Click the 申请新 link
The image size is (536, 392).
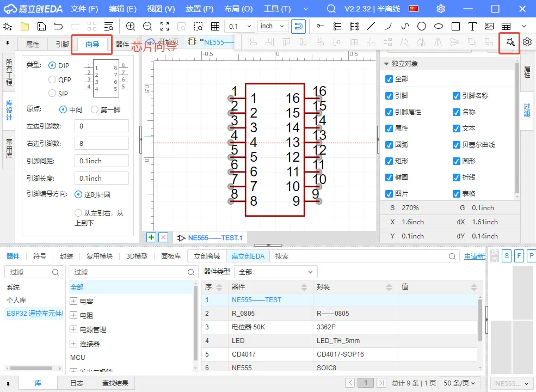475,256
